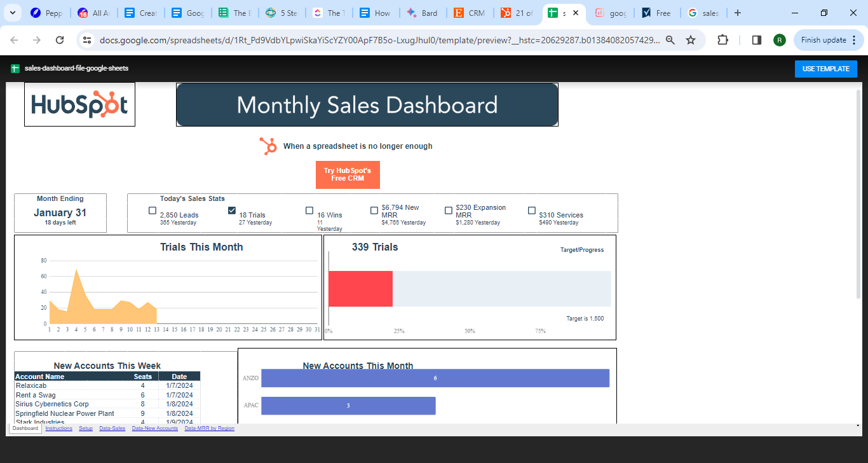Switch to the '5 Ste' browser tab
Viewport: 868px width, 463px height.
click(281, 13)
